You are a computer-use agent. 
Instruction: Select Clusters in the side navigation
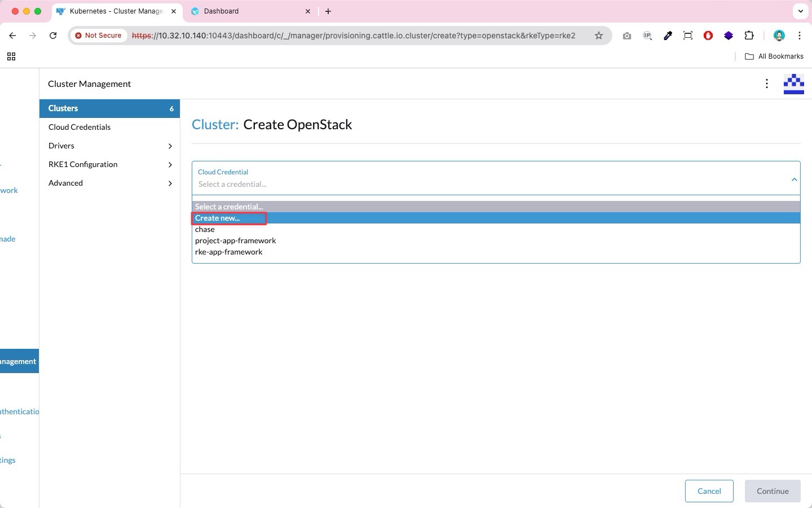(x=109, y=108)
